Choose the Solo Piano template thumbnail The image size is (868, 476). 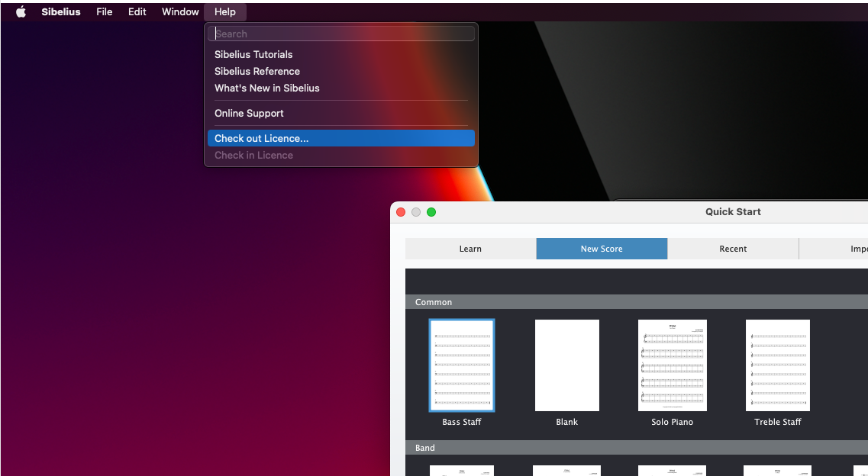click(672, 365)
